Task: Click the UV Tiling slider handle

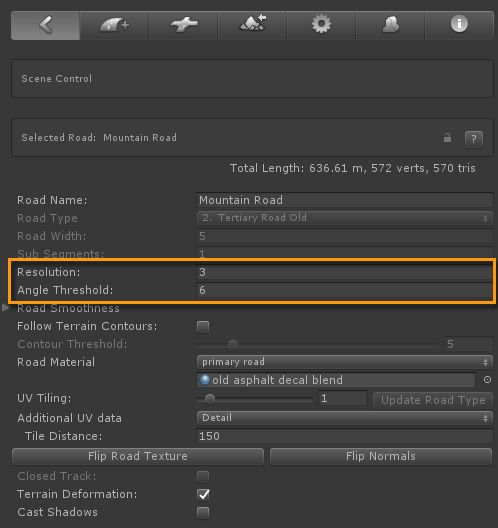Action: pyautogui.click(x=210, y=399)
